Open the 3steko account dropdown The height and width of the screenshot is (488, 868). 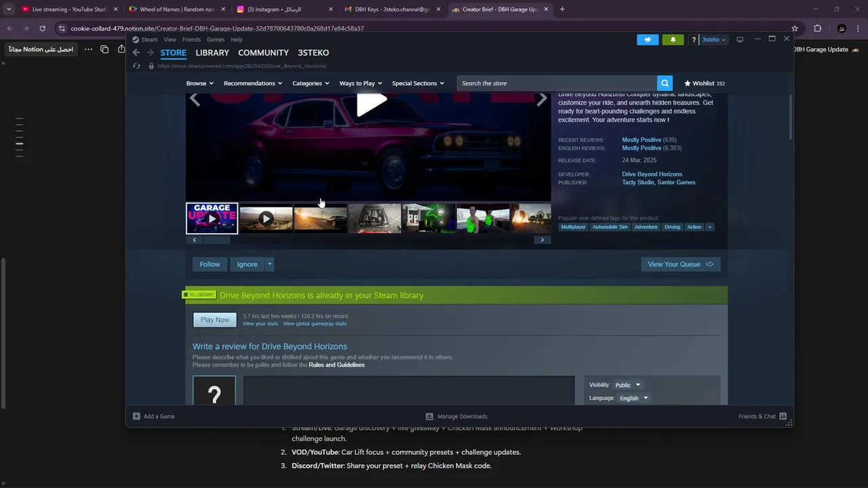pos(713,39)
